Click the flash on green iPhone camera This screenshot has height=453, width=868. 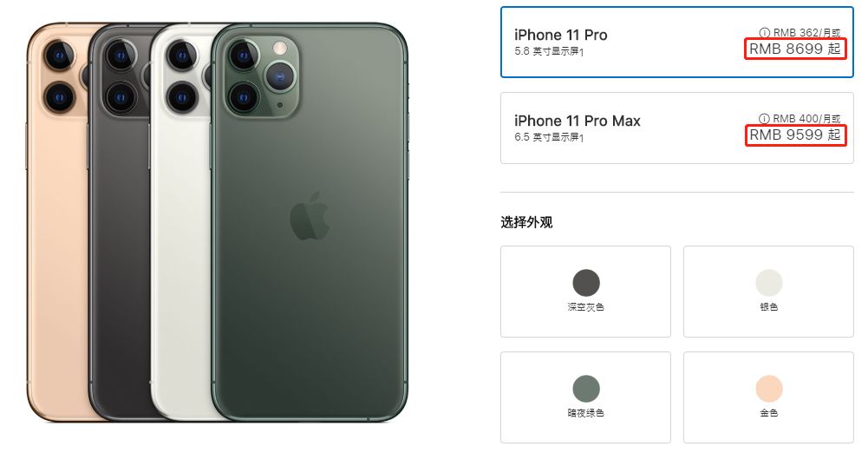tap(280, 48)
